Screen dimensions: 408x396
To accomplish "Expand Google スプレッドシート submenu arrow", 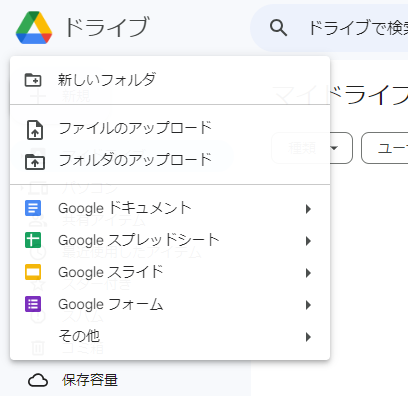I will click(308, 241).
